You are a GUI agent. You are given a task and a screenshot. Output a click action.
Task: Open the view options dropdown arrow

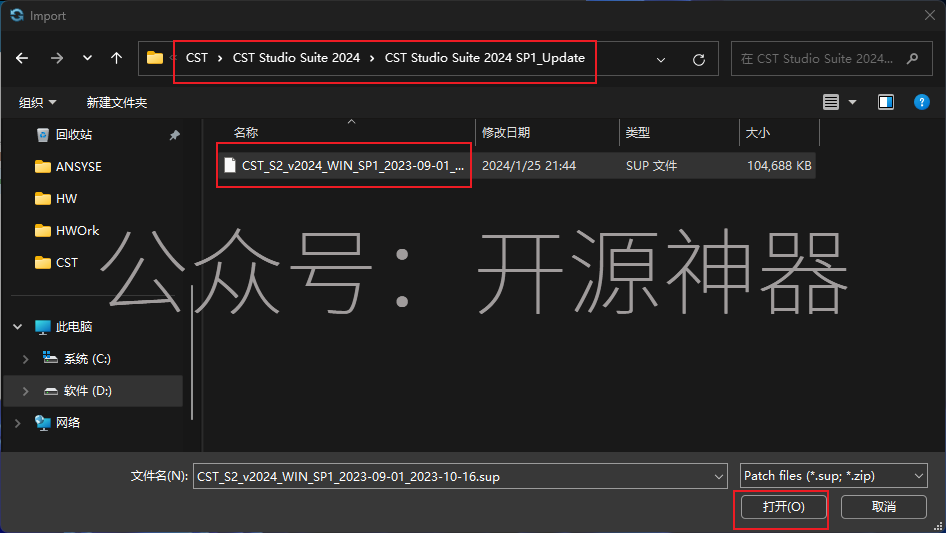(852, 103)
